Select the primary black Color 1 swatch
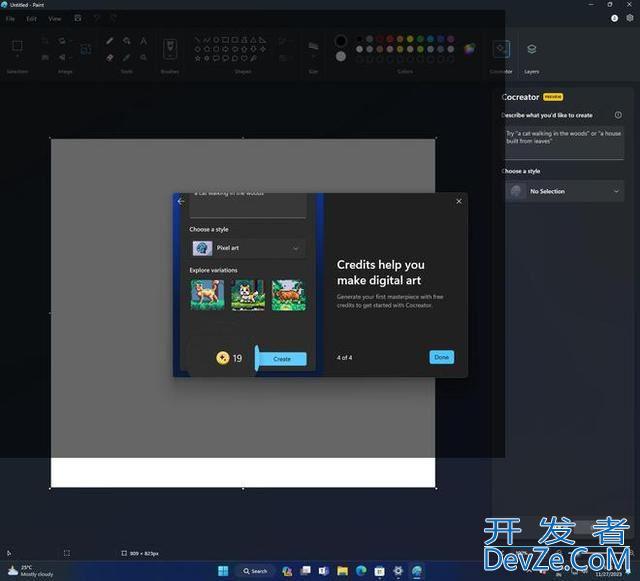Viewport: 640px width, 581px height. tap(340, 41)
